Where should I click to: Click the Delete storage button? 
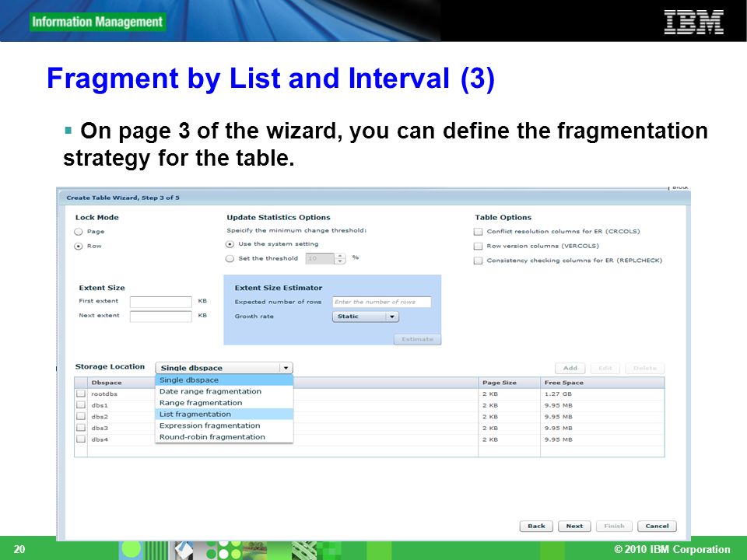pyautogui.click(x=645, y=368)
